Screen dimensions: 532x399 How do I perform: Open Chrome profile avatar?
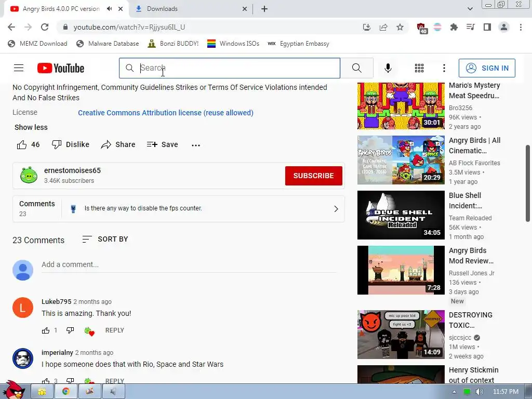tap(504, 27)
